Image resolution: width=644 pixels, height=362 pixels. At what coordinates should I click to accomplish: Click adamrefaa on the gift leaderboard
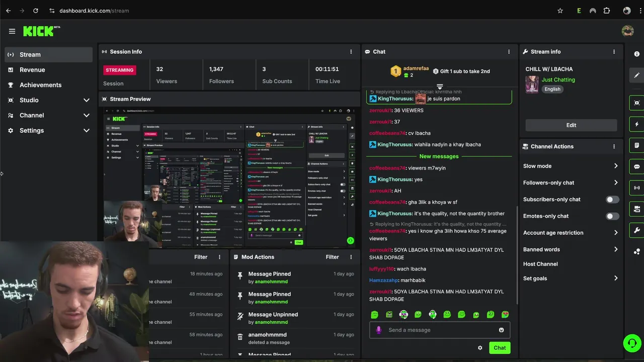coord(416,68)
